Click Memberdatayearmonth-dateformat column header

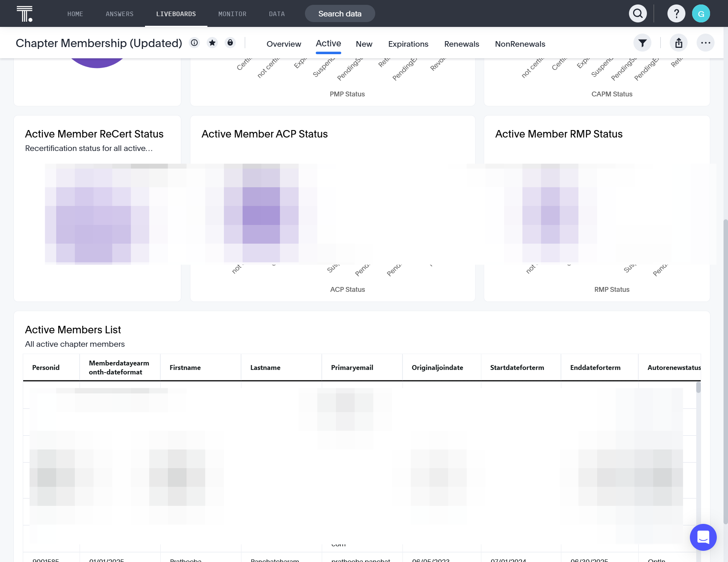(x=120, y=367)
